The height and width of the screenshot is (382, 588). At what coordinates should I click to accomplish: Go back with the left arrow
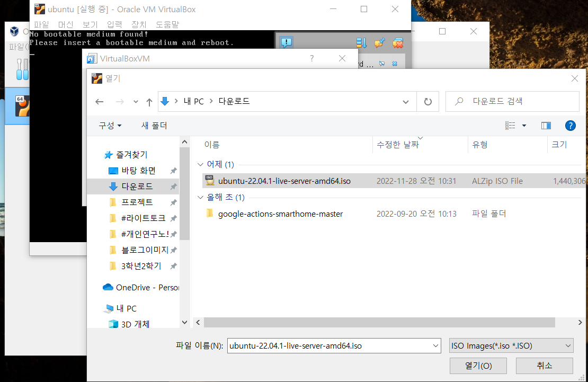click(100, 101)
